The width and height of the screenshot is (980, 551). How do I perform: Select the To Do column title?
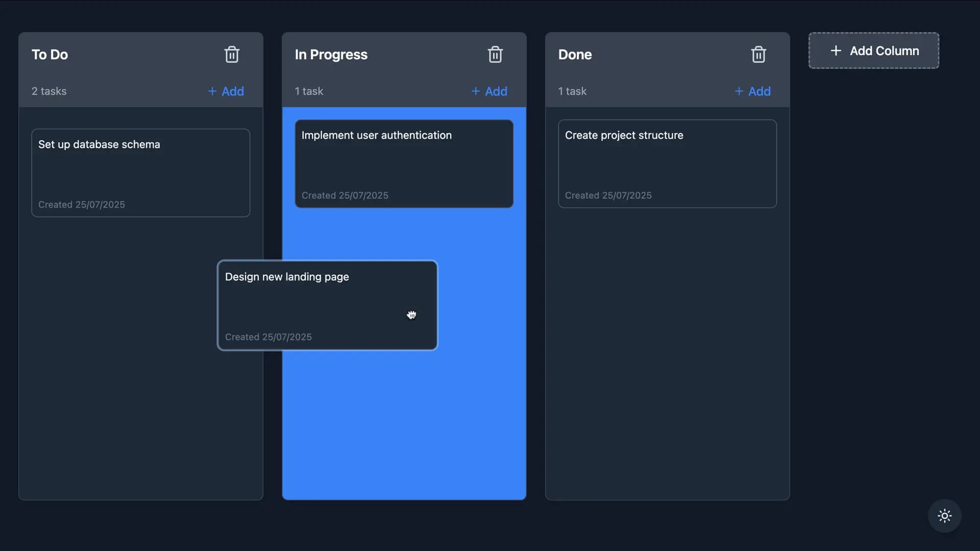coord(50,55)
